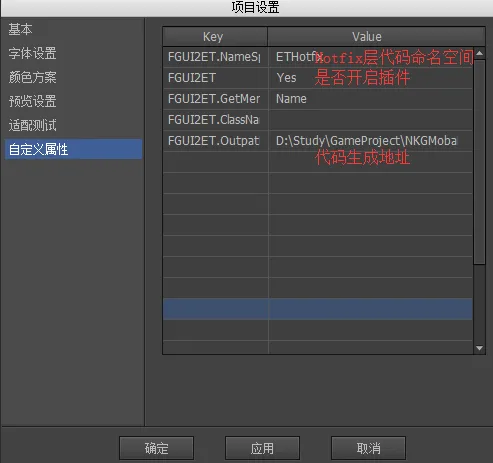
Task: Select the 自定义属性 sidebar item
Action: 73,149
